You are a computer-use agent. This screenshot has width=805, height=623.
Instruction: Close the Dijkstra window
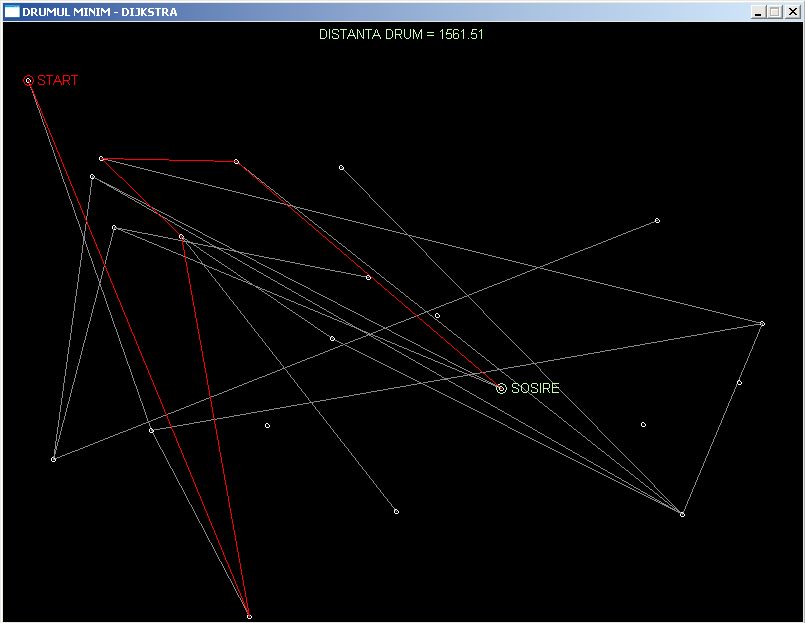(x=792, y=12)
